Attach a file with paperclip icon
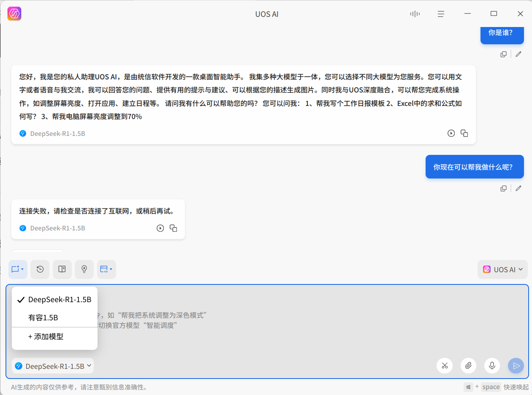This screenshot has height=395, width=532. coord(468,366)
